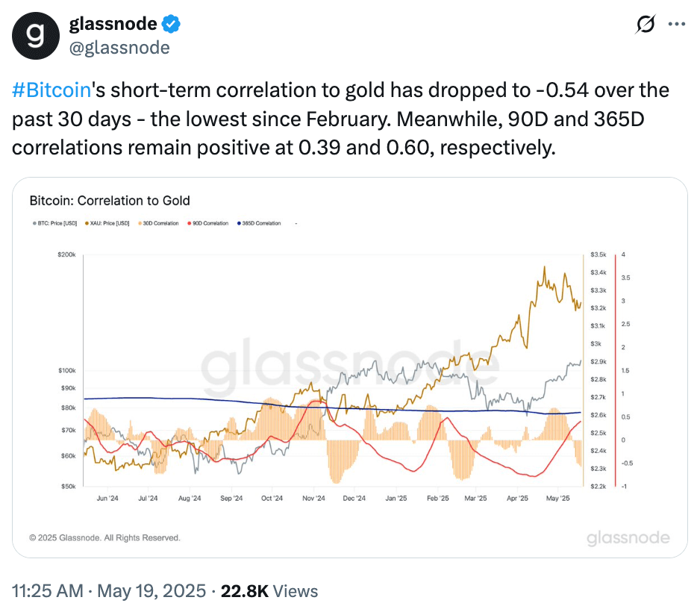This screenshot has height=612, width=700.
Task: Click the 365D Correlation legend entry
Action: (260, 223)
